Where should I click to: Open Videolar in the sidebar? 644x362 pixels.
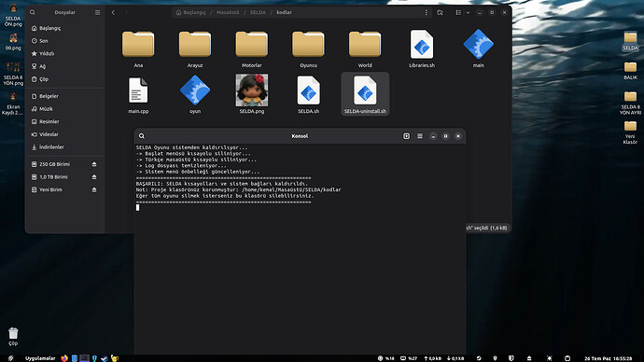coord(65,134)
